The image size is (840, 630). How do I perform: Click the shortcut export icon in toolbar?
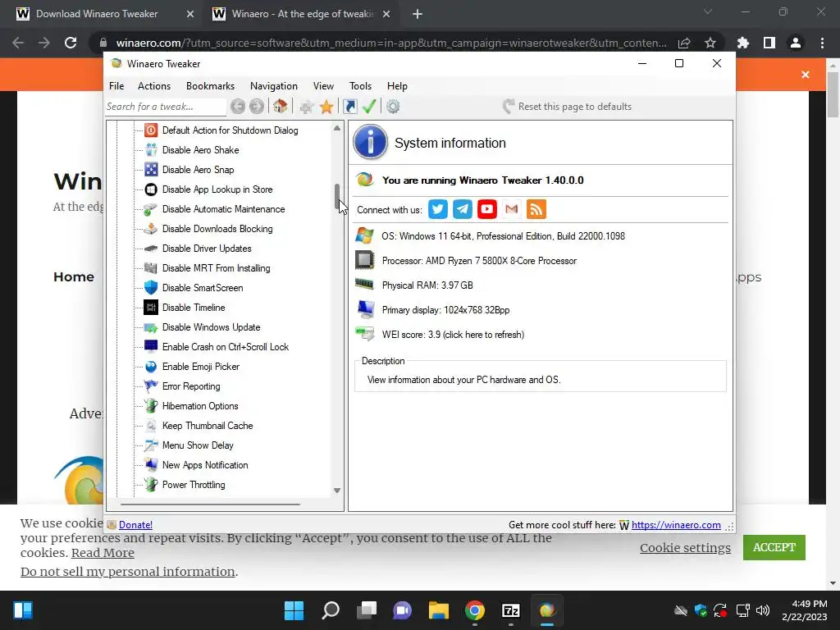point(349,107)
